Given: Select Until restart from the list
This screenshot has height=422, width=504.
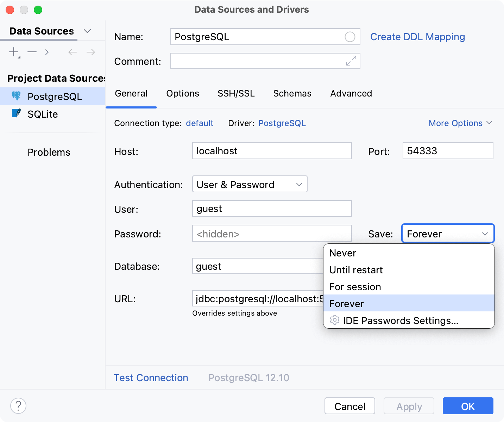Looking at the screenshot, I should tap(356, 270).
